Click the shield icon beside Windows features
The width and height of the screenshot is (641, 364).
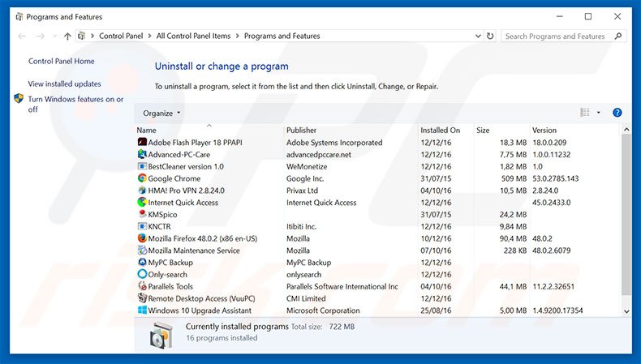click(x=19, y=98)
